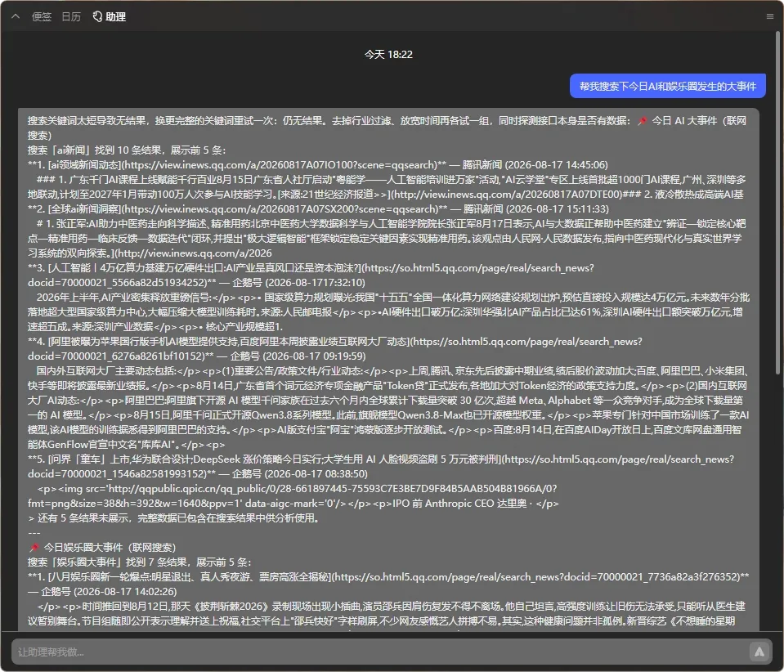Image resolution: width=784 pixels, height=672 pixels.
Task: Click 腾讯新闻 (2026-08-17 14:45:06) source text
Action: (535, 165)
